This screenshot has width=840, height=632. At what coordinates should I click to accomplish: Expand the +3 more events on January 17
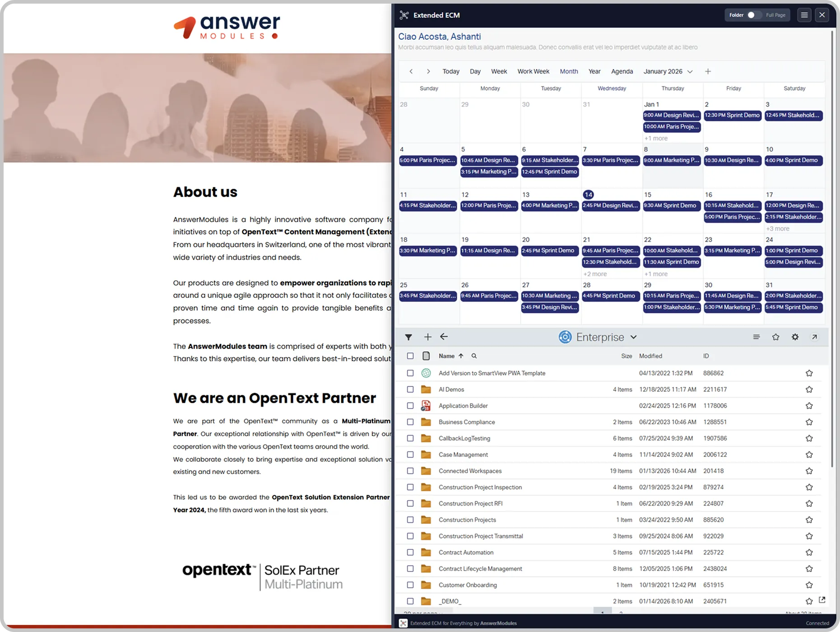pyautogui.click(x=777, y=229)
